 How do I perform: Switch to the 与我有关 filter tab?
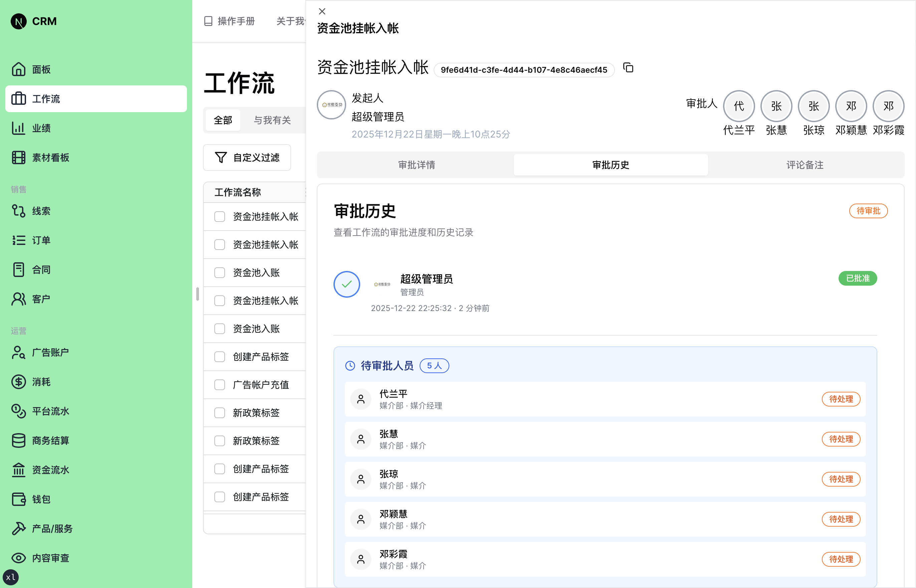[x=272, y=120]
